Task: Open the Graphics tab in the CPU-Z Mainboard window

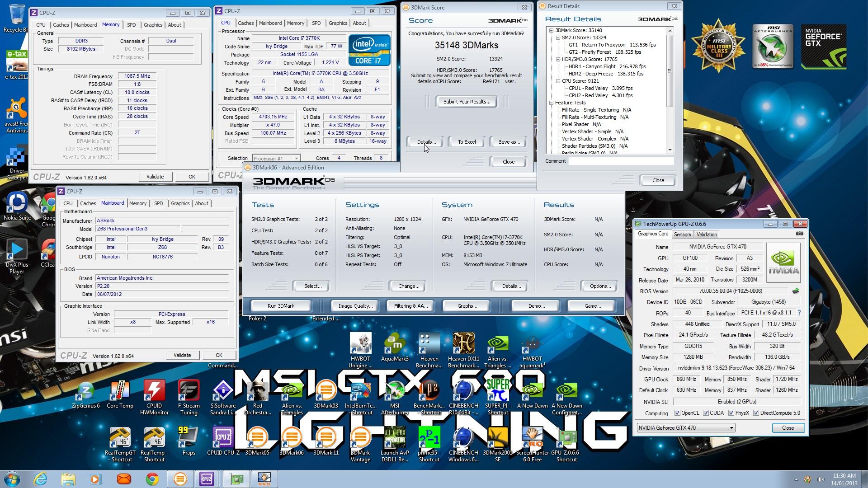Action: (x=180, y=203)
